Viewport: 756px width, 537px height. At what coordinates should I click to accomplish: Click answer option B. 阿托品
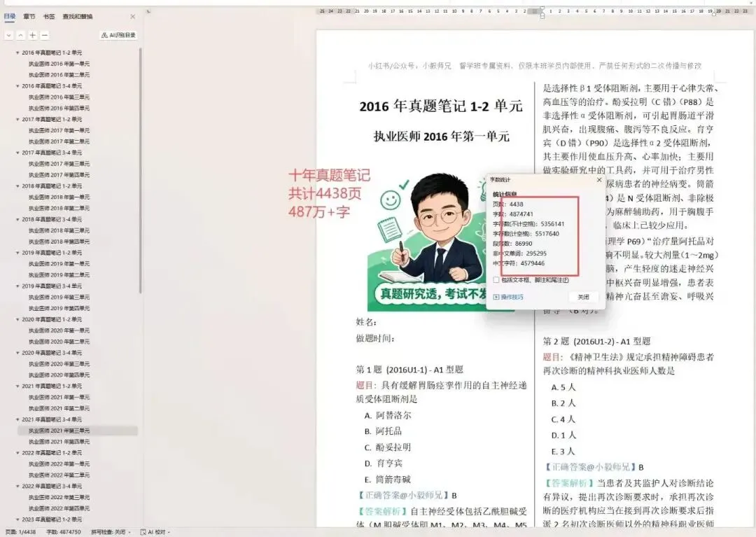pyautogui.click(x=383, y=431)
